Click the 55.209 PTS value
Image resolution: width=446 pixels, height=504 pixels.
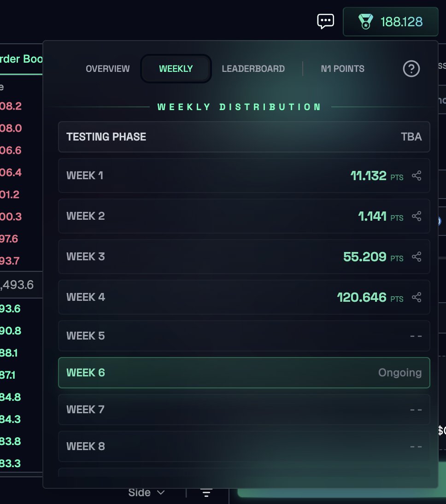tap(373, 257)
